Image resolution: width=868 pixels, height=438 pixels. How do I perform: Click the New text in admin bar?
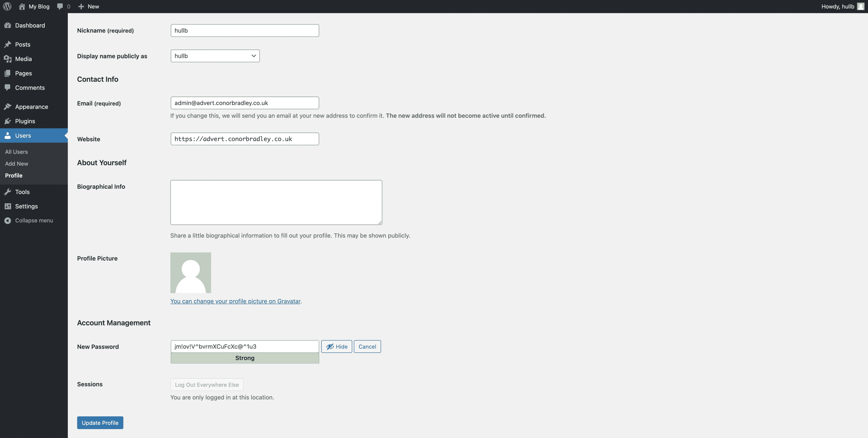pos(93,6)
